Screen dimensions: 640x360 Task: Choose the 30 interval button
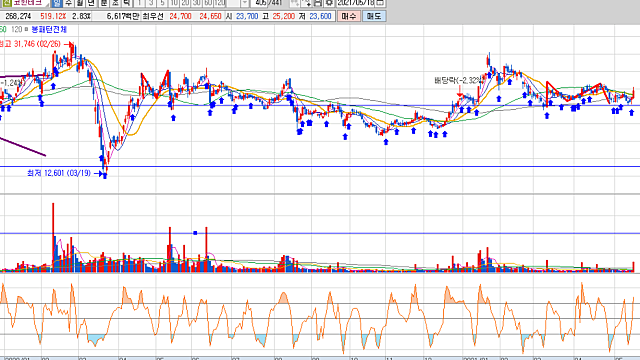197,3
